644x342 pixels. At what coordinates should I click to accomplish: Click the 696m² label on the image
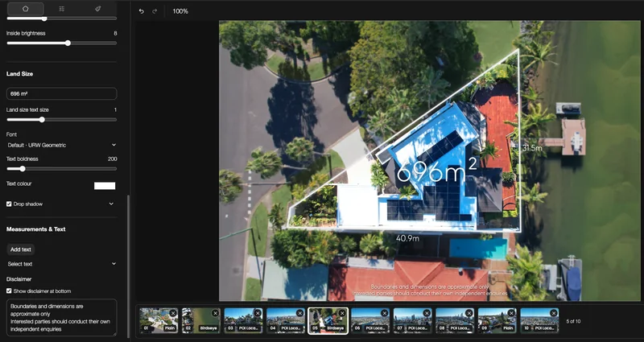[x=437, y=171]
